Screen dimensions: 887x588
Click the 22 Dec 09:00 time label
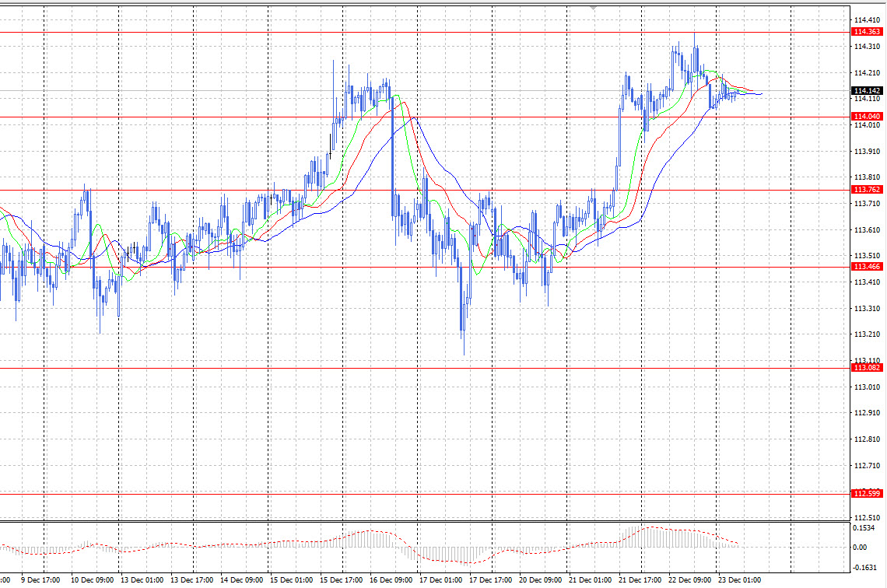pyautogui.click(x=689, y=580)
